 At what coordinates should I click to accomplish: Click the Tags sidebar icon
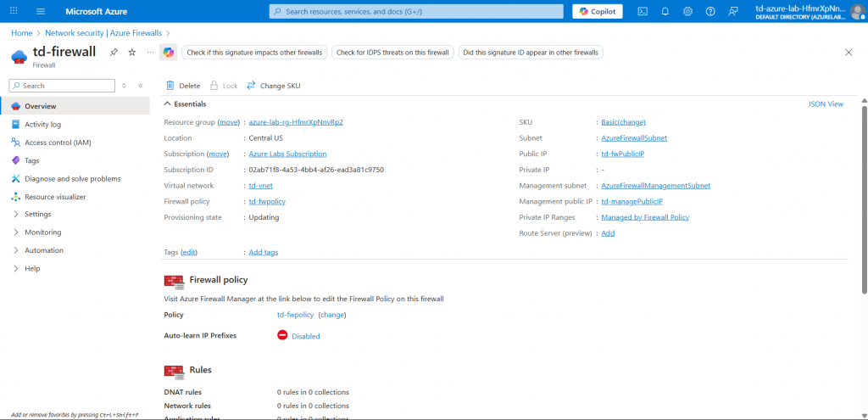15,160
